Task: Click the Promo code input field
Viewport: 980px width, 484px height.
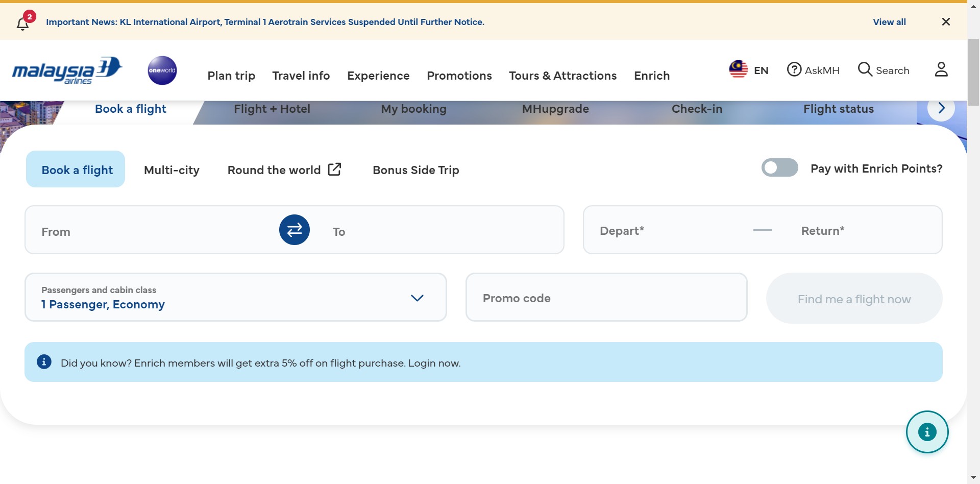Action: click(x=606, y=298)
